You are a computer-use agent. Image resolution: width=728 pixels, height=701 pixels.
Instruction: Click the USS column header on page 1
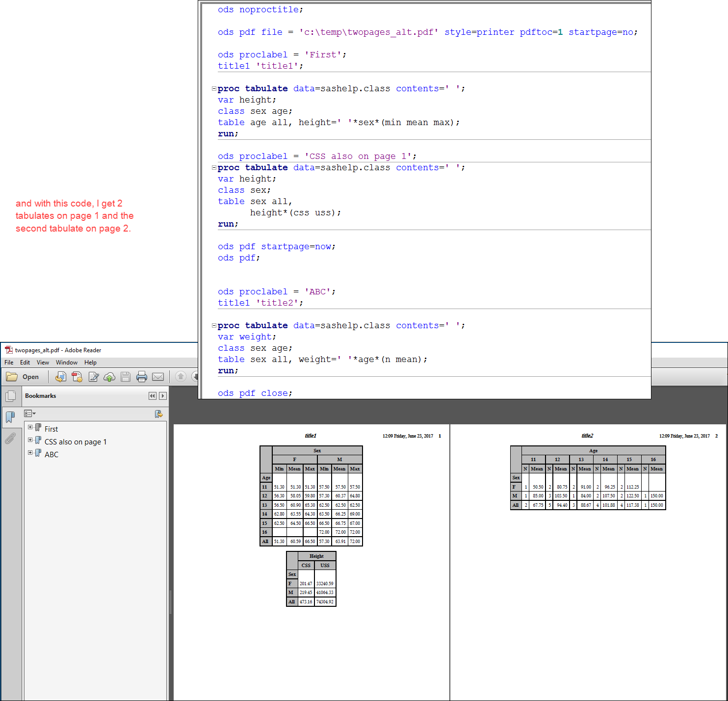[x=325, y=566]
